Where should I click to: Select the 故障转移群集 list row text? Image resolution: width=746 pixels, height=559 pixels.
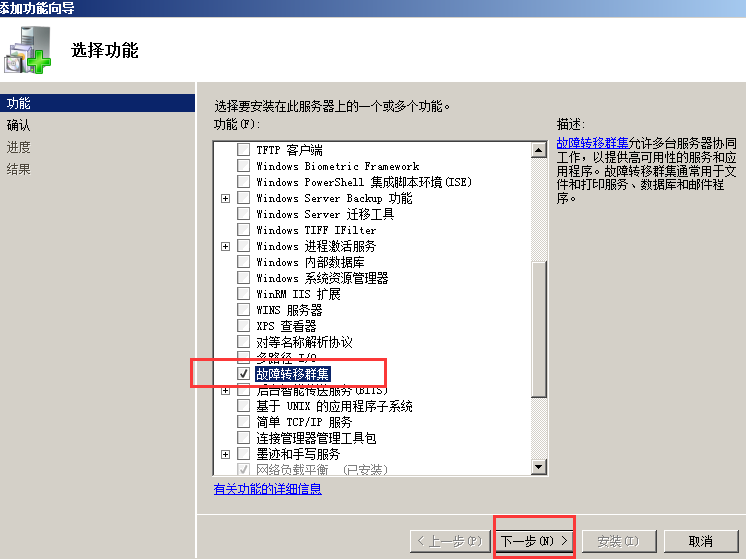click(x=292, y=374)
